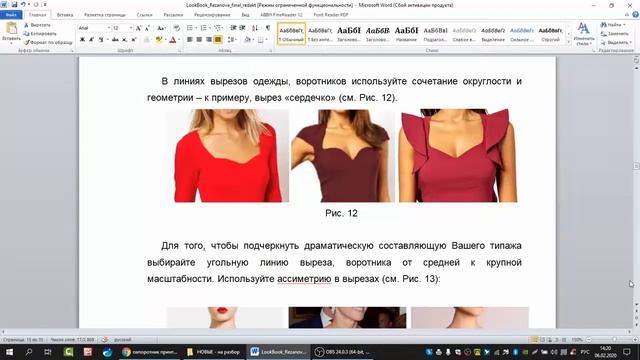640x360 pixels.
Task: Switch to Разметка страницы tab
Action: pos(105,15)
